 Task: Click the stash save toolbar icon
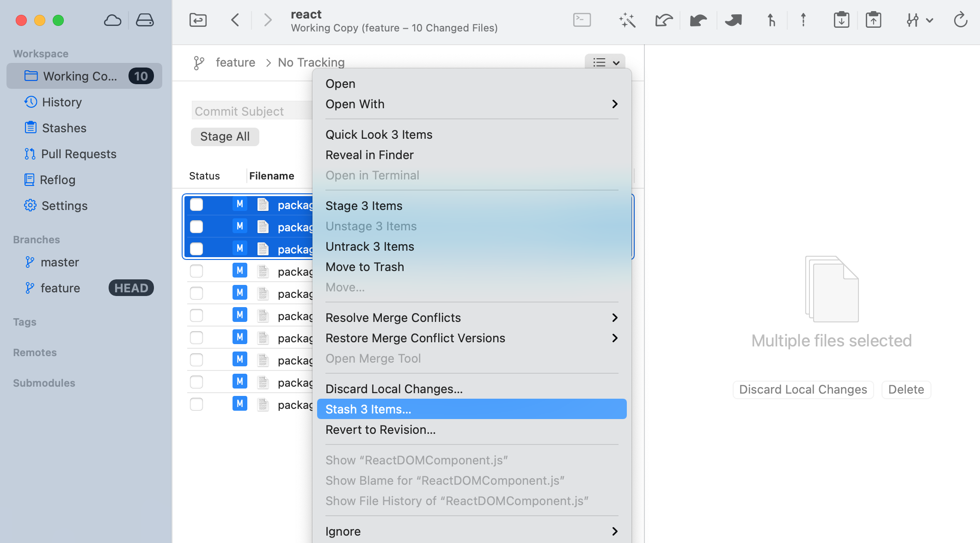(841, 20)
